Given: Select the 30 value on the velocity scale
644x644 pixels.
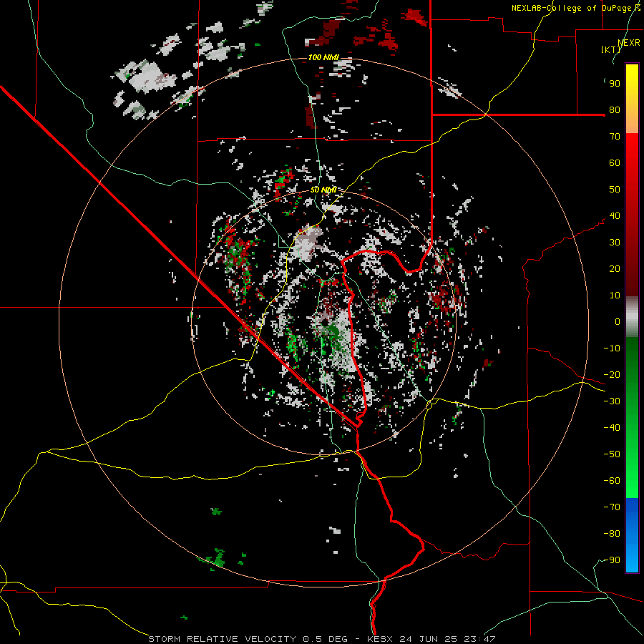Looking at the screenshot, I should tap(615, 243).
